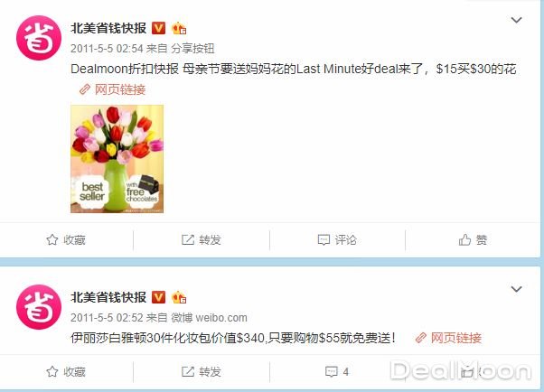Expand the chevron menu on the second post
The image size is (544, 392).
[517, 289]
